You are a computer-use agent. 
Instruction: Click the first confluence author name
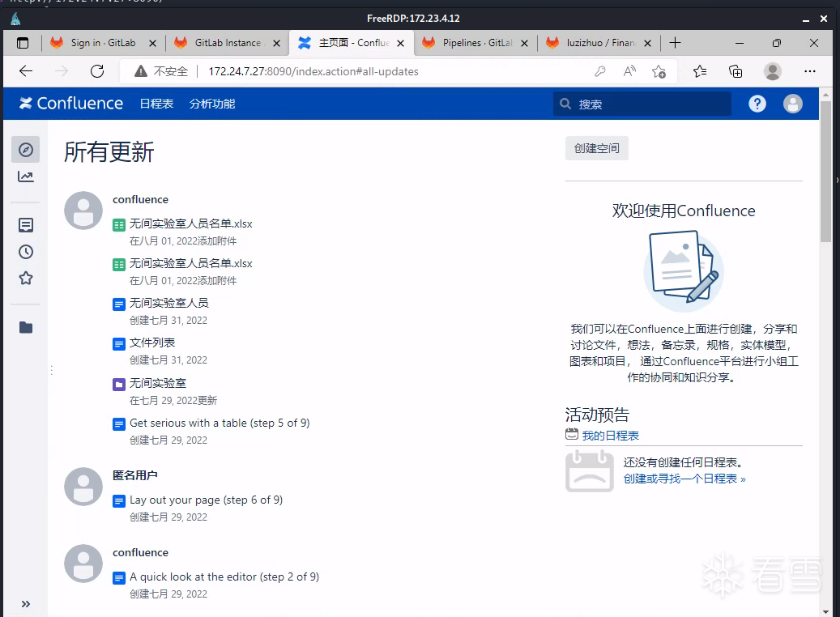coord(140,199)
